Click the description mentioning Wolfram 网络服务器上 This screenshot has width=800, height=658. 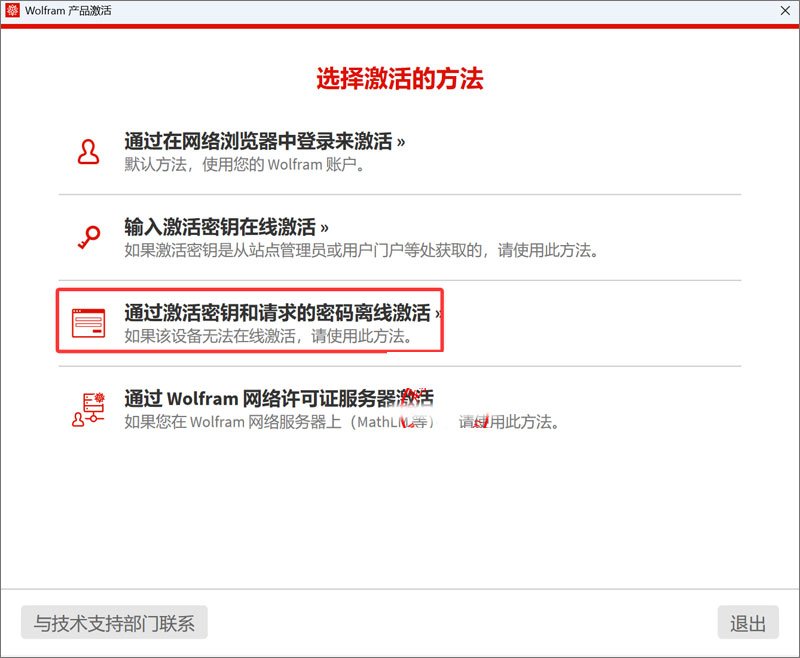(x=342, y=422)
